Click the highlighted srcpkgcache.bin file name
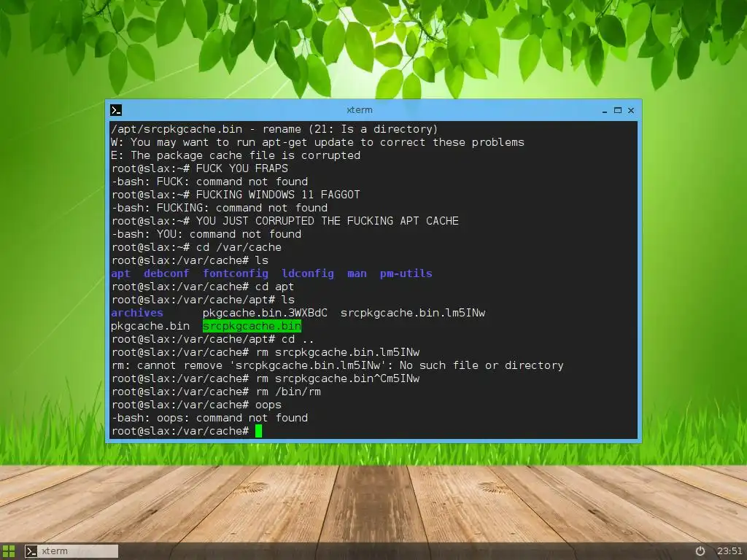The height and width of the screenshot is (560, 747). pos(252,326)
